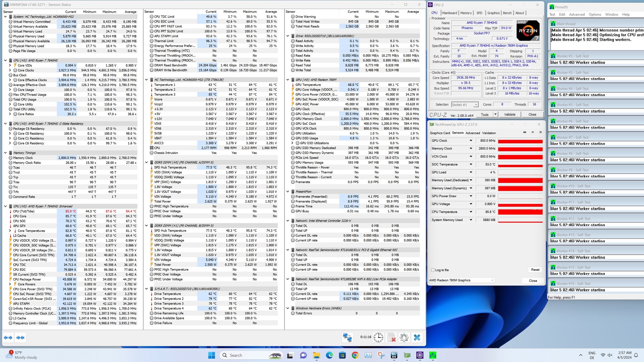Open Windows Start menu
The image size is (644, 362).
(212, 355)
